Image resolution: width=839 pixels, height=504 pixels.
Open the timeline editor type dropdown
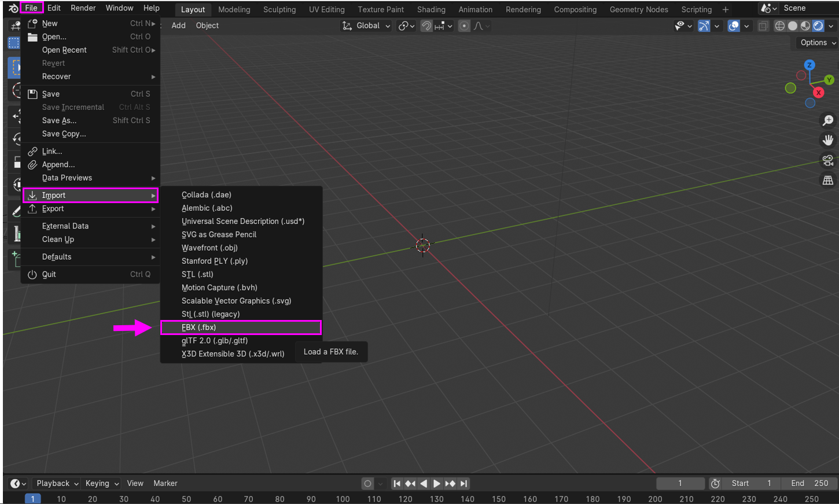[x=18, y=484]
